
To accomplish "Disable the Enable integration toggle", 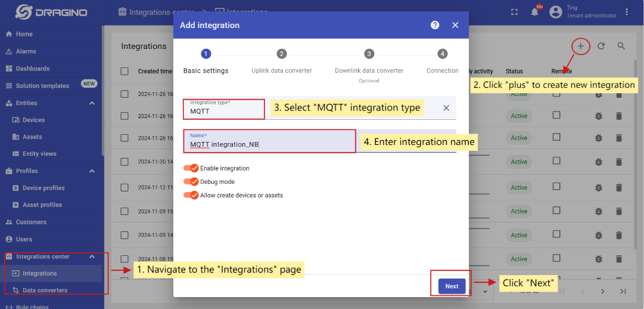I will (191, 168).
